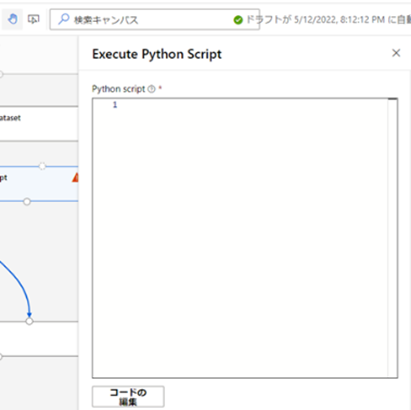Click the editor vertical scrollbar
This screenshot has height=410, width=411.
(x=392, y=238)
